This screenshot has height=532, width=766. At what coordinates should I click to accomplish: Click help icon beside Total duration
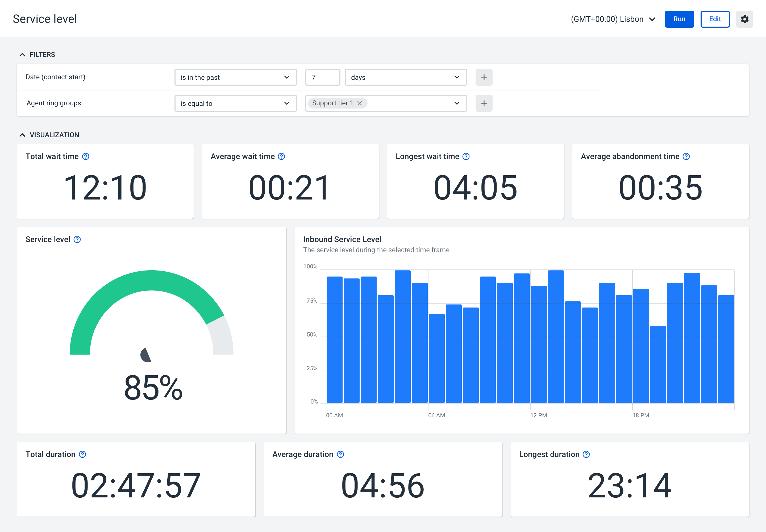[x=82, y=454]
